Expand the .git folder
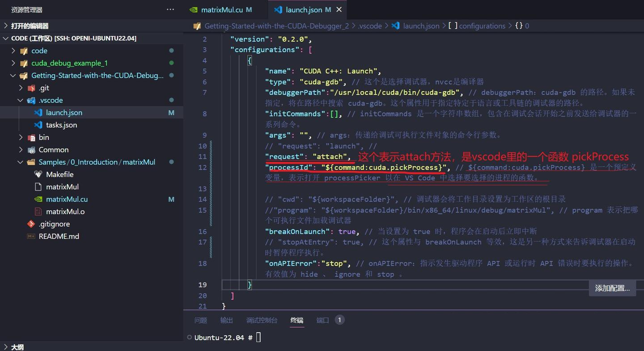644x351 pixels. tap(21, 88)
